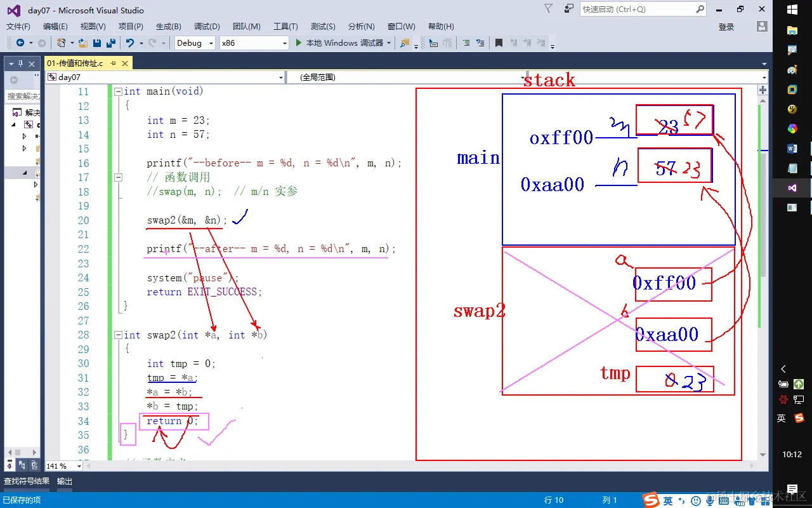Click the swap2(&m, &n); call on line 20
The width and height of the screenshot is (812, 508).
(x=187, y=220)
